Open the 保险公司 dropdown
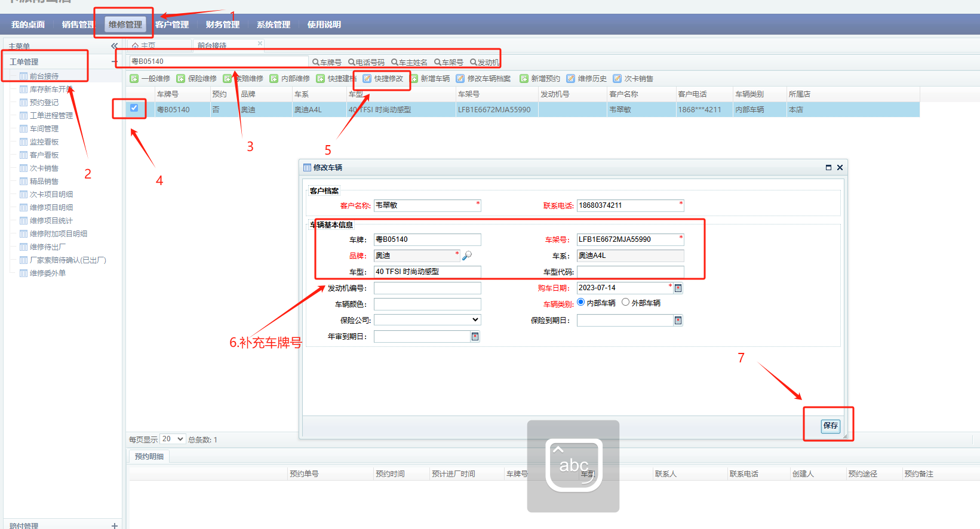The width and height of the screenshot is (980, 529). click(427, 320)
